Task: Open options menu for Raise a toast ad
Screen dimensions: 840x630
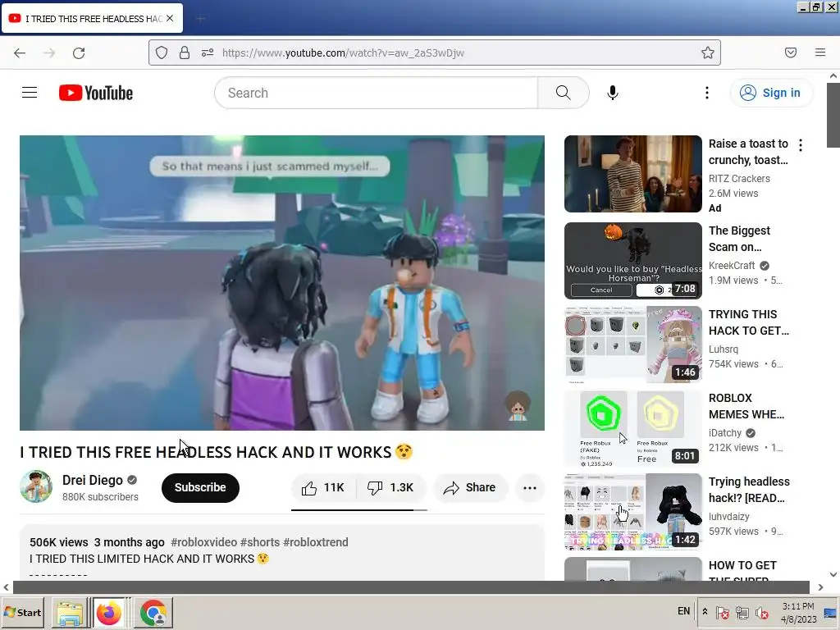Action: click(801, 144)
